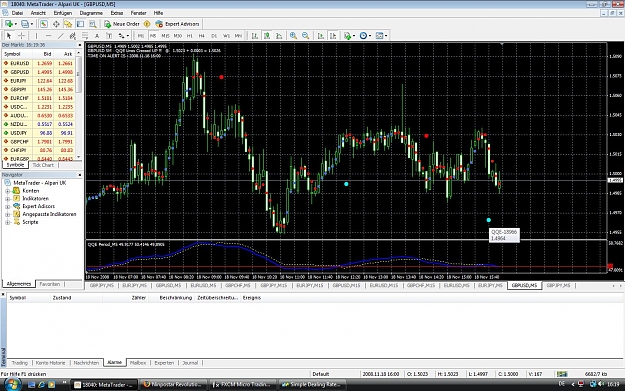Viewport: 625px width, 391px height.
Task: Select the equidistant channel tool
Action: click(x=73, y=36)
